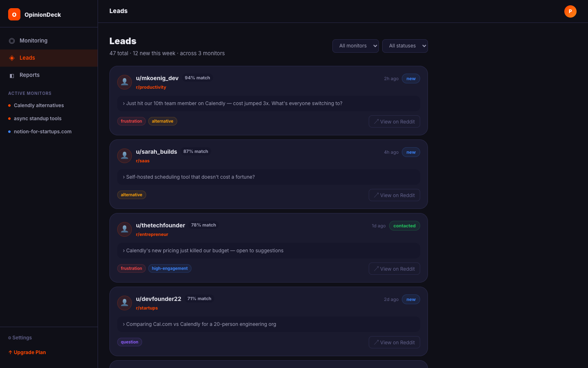588x368 pixels.
Task: Select Calendly alternatives under Active Monitors
Action: click(39, 105)
